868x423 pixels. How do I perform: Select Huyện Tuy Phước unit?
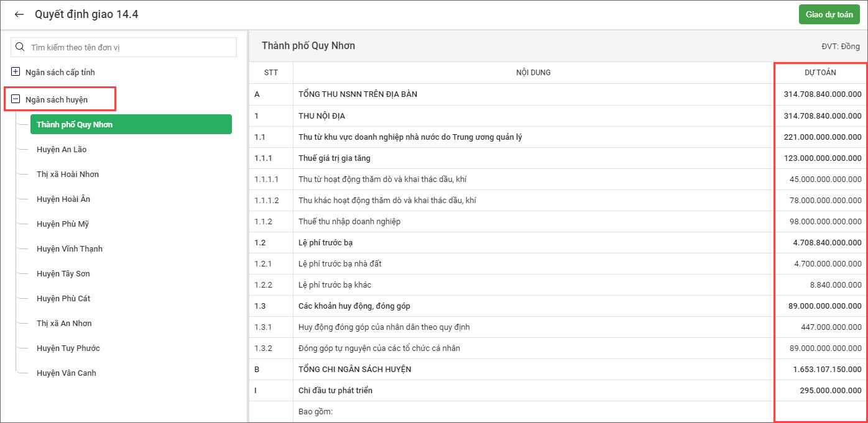click(68, 348)
